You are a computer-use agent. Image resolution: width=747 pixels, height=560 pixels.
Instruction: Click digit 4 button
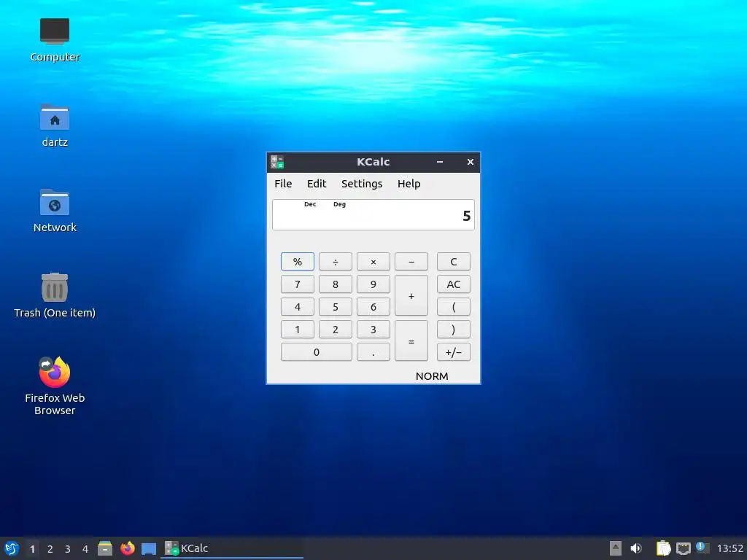[298, 307]
